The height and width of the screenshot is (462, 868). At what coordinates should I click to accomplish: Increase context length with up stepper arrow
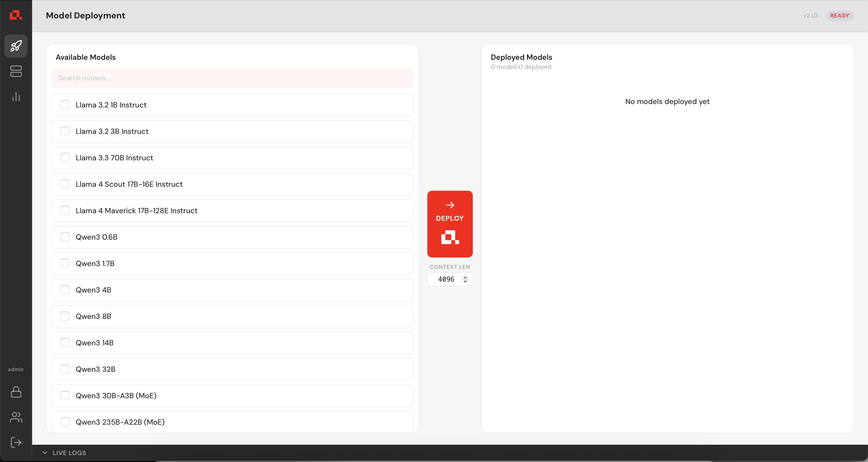(x=465, y=277)
